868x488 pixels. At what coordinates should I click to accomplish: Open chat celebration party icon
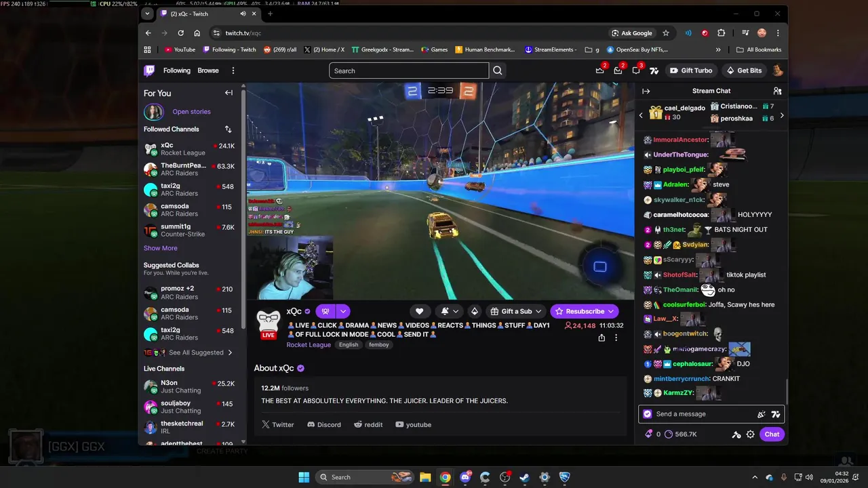(762, 414)
